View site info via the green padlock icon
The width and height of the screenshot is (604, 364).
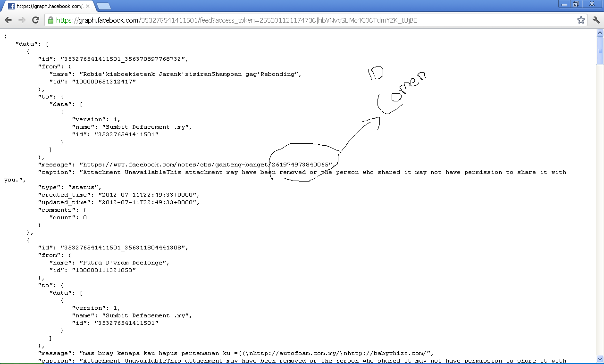pos(50,20)
